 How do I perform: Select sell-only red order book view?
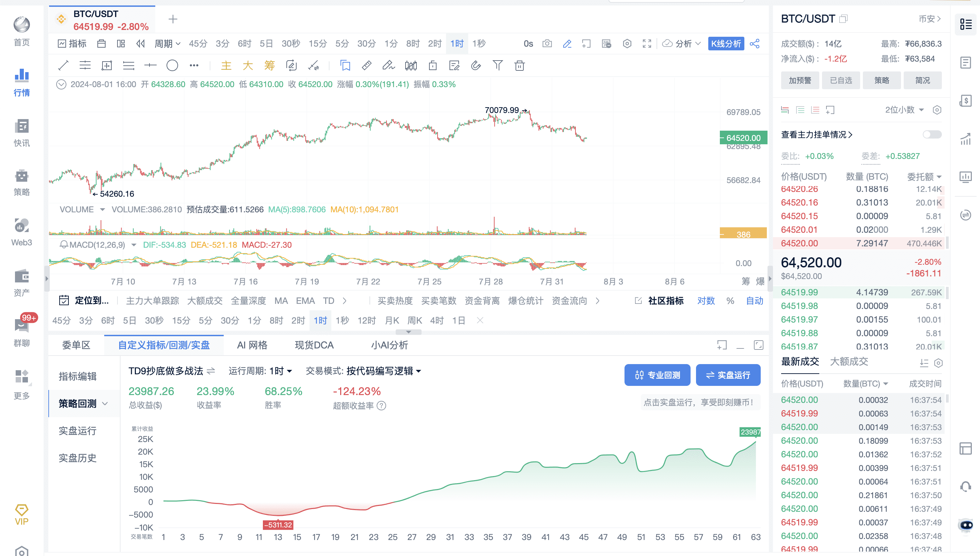tap(815, 110)
